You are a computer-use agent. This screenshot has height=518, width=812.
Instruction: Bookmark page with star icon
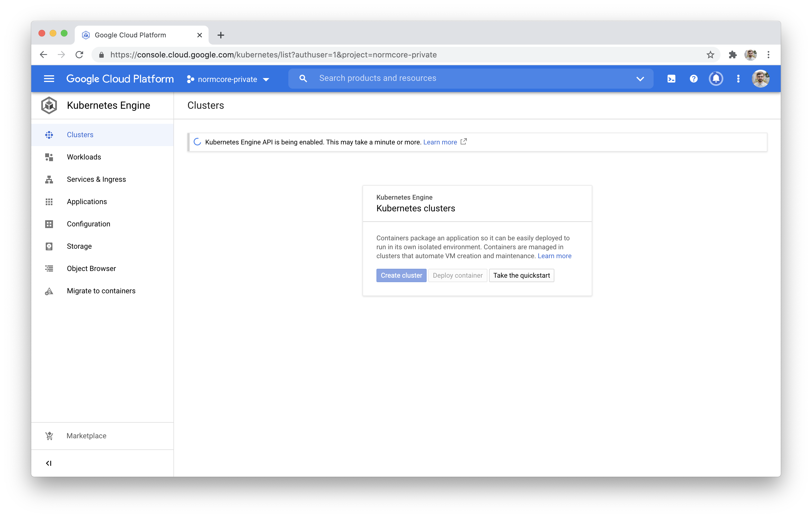[710, 55]
